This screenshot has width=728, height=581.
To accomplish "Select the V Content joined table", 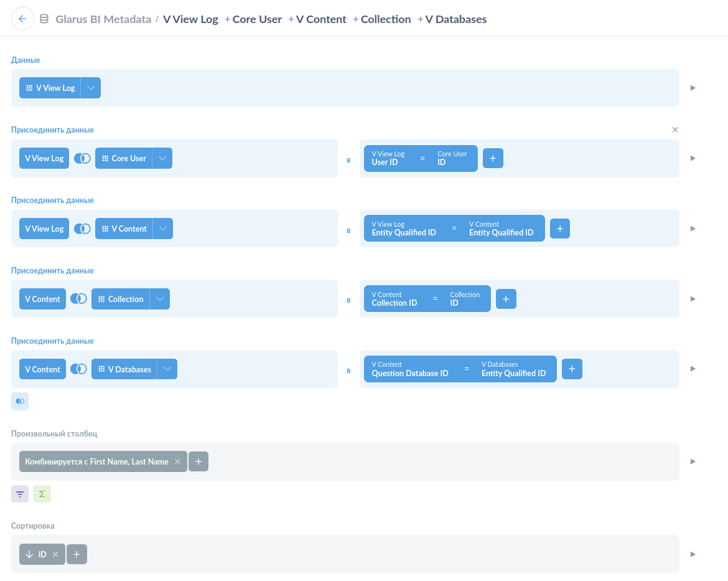I will click(124, 229).
